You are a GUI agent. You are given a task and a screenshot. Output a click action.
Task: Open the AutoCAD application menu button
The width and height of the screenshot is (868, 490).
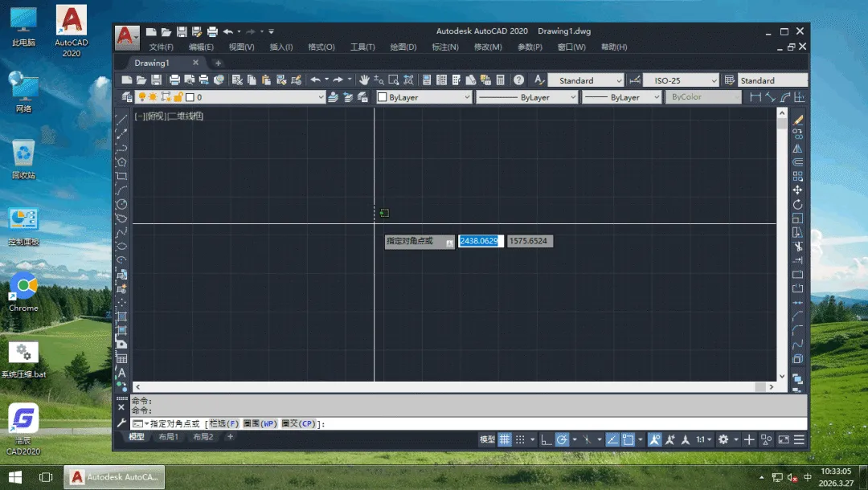point(127,37)
